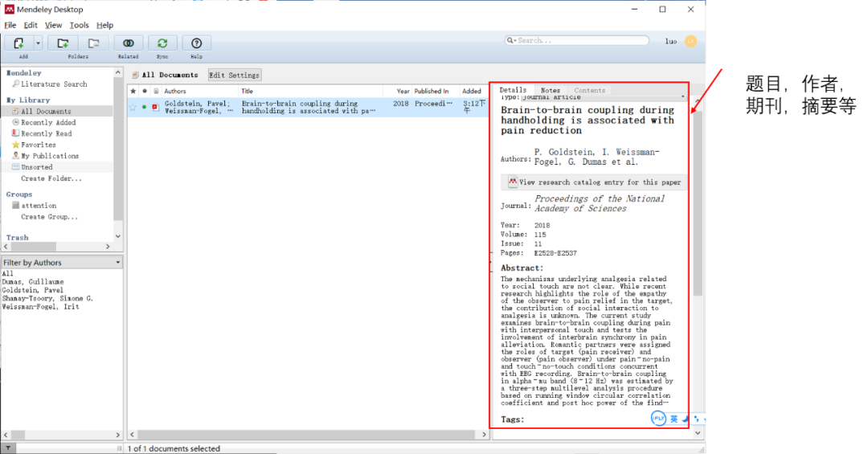Select All Documents in My Library

(x=46, y=111)
